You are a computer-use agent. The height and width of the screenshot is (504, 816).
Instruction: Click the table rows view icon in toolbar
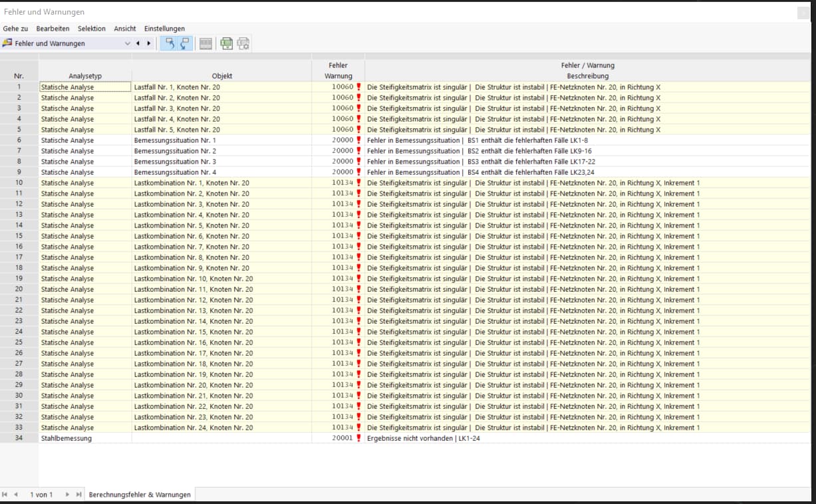pyautogui.click(x=205, y=43)
